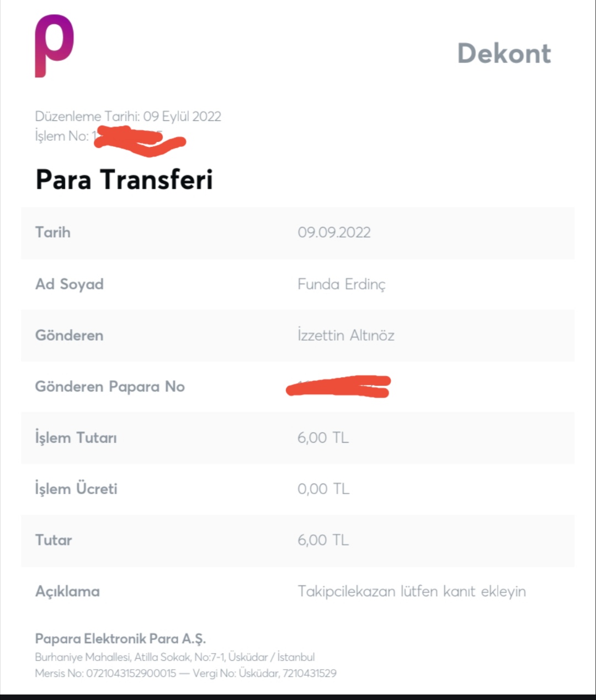Select the Tutar value 6,00 TL
Viewport: 596px width, 700px height.
(323, 540)
